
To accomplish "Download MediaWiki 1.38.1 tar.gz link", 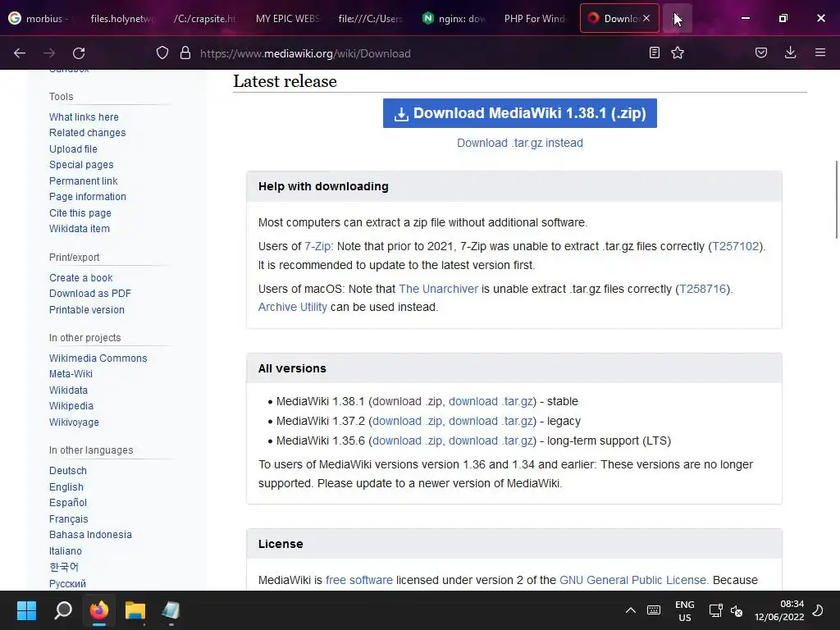I will pyautogui.click(x=491, y=401).
